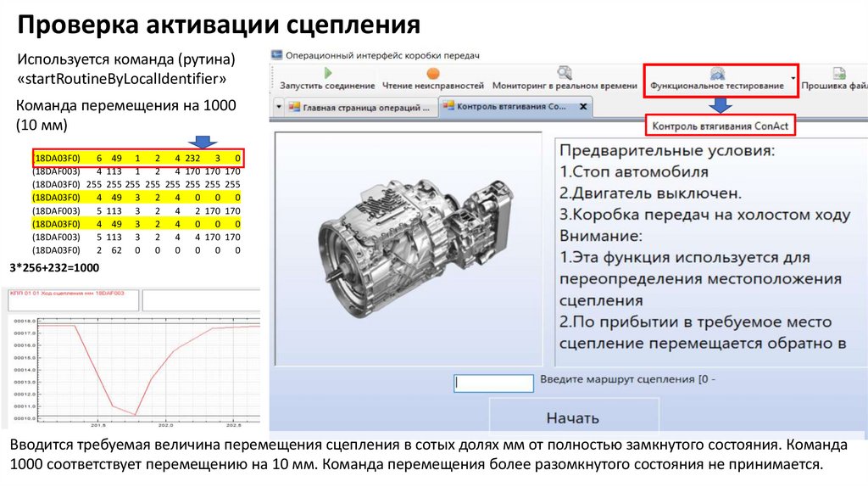Click the empty field right of the graph header
Viewport: 868px width, 487px height.
(x=201, y=299)
